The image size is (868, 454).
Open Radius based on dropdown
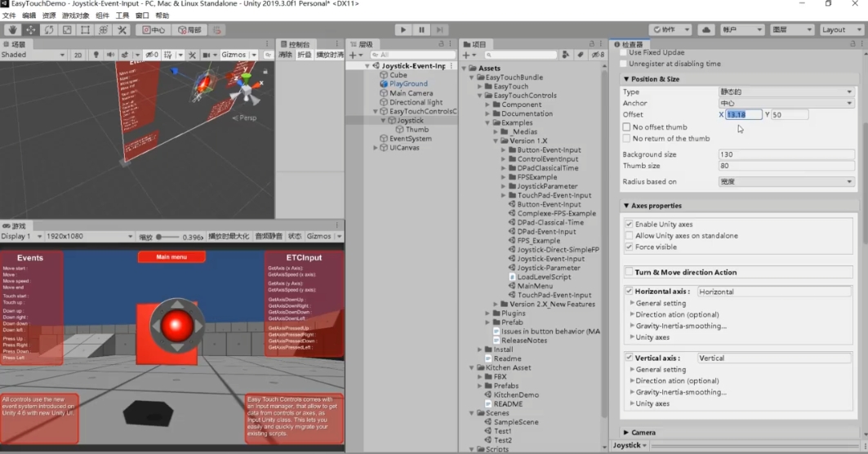[x=786, y=181]
